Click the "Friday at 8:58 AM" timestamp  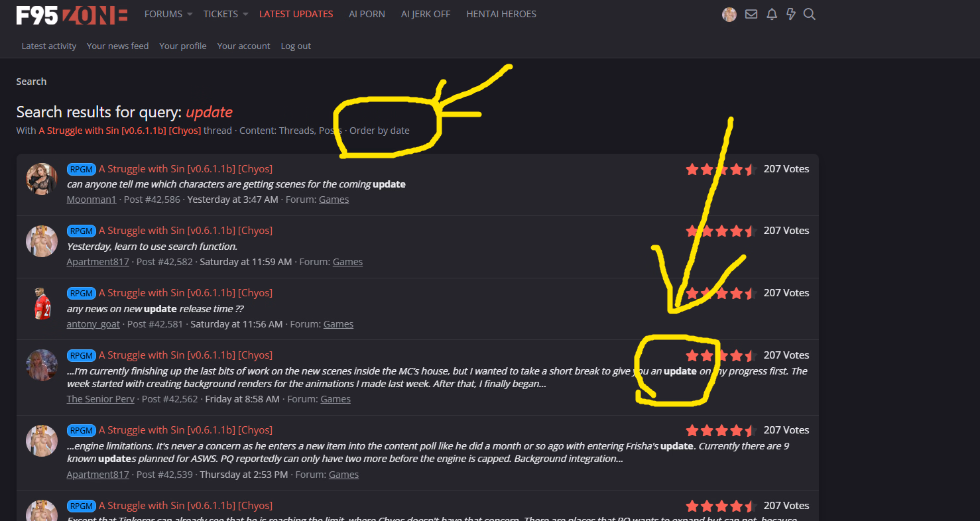coord(242,399)
